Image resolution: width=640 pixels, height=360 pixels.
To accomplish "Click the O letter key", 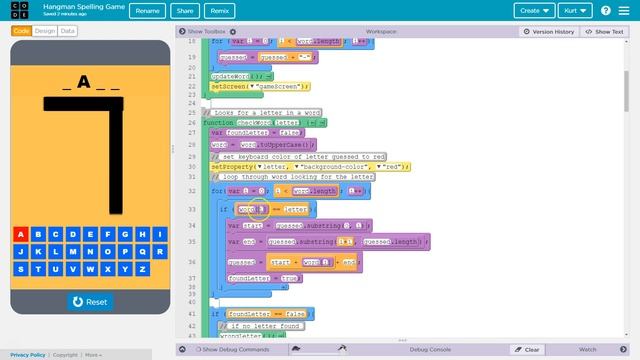I will click(108, 252).
